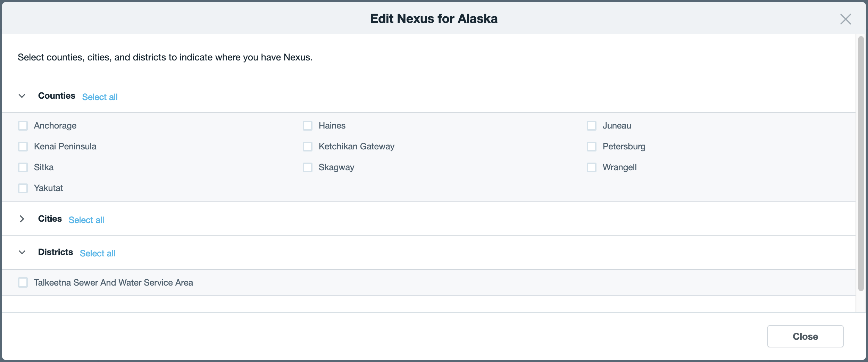Screen dimensions: 868x362
Task: Select the Petersburg county checkbox
Action: pos(592,147)
